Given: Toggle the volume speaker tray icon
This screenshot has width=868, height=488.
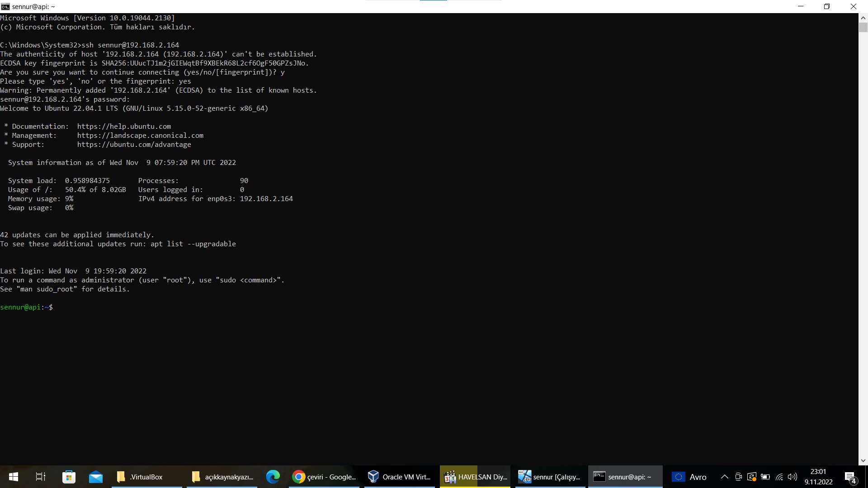Looking at the screenshot, I should 793,477.
